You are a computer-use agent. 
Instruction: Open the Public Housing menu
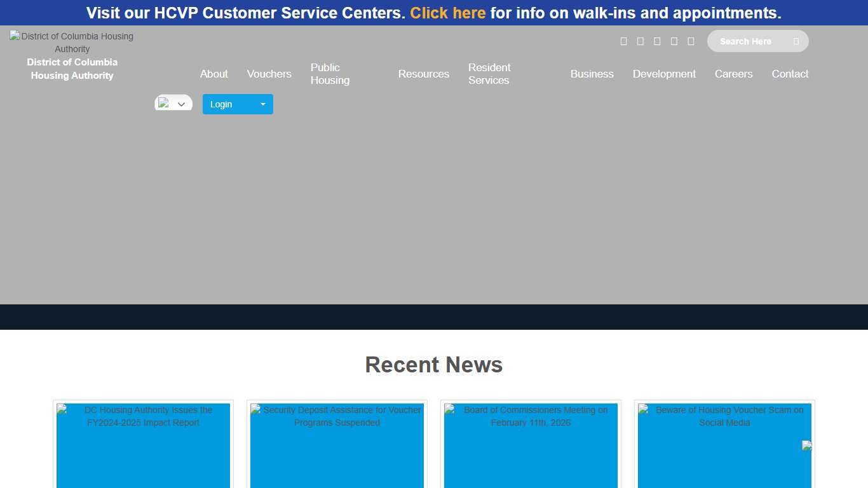(330, 74)
